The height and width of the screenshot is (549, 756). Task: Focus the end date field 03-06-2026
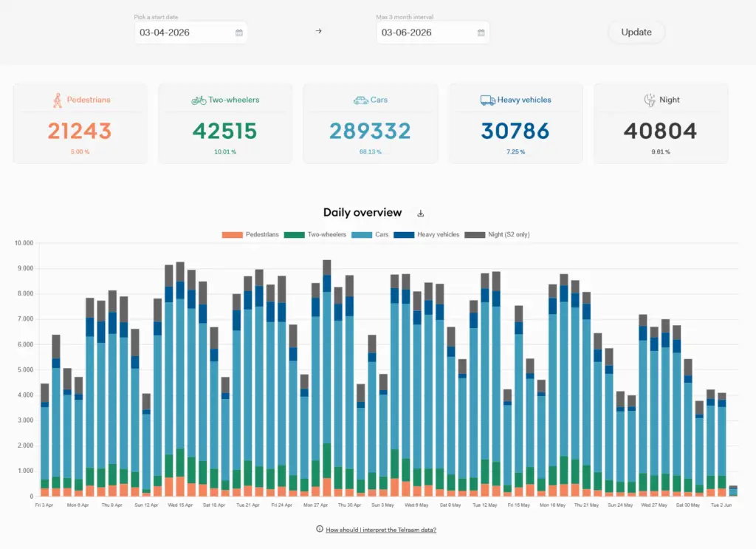click(x=433, y=33)
